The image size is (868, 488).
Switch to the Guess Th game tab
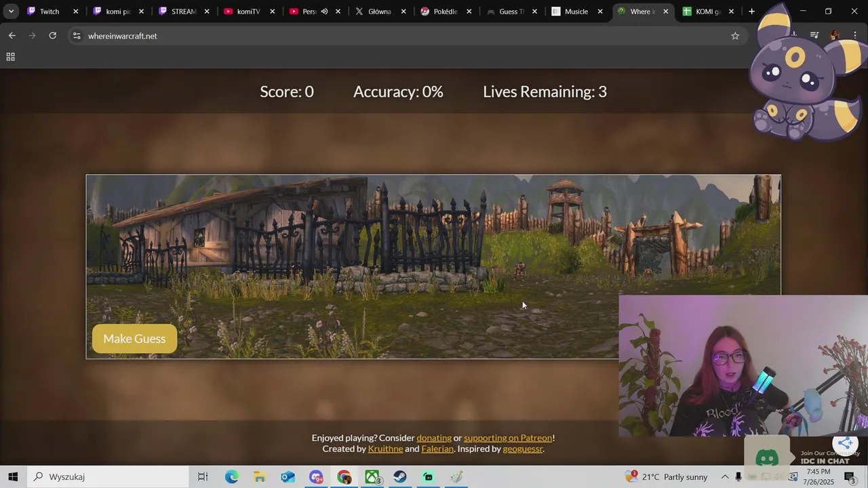tap(511, 12)
